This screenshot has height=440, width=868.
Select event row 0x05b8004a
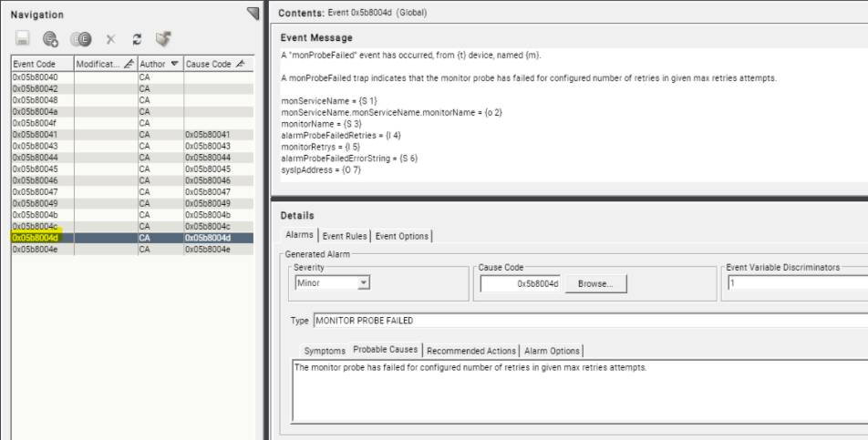(132, 112)
